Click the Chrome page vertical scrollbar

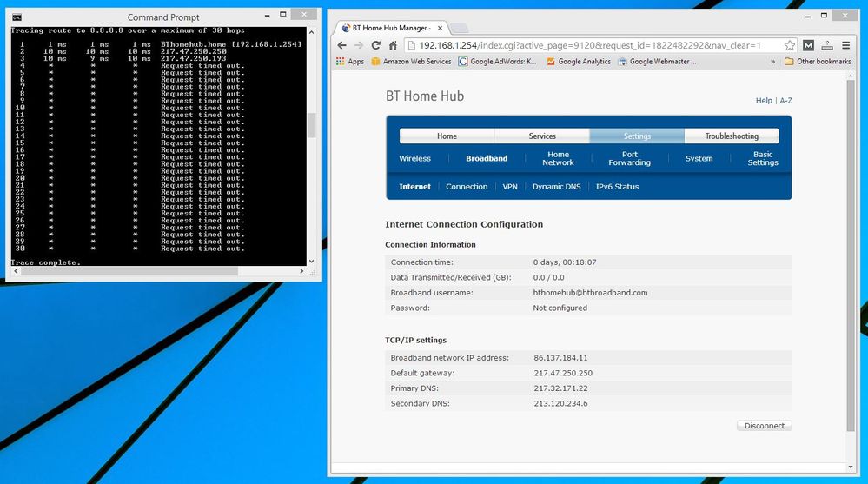pos(851,255)
